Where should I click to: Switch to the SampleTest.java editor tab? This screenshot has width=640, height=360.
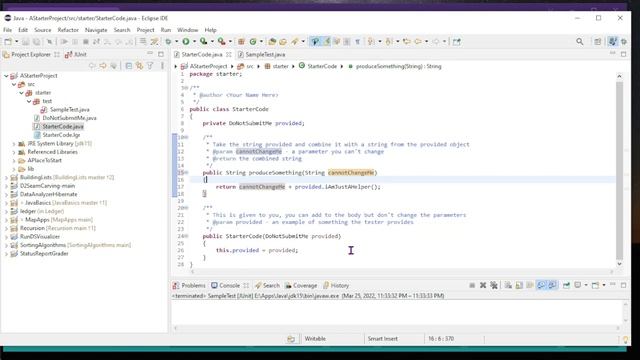pos(261,54)
